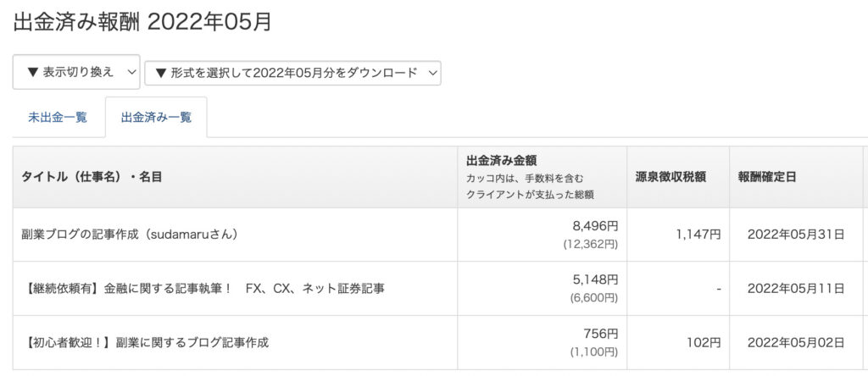Select the 出金済み一覧 tab
The width and height of the screenshot is (868, 376).
pyautogui.click(x=156, y=117)
